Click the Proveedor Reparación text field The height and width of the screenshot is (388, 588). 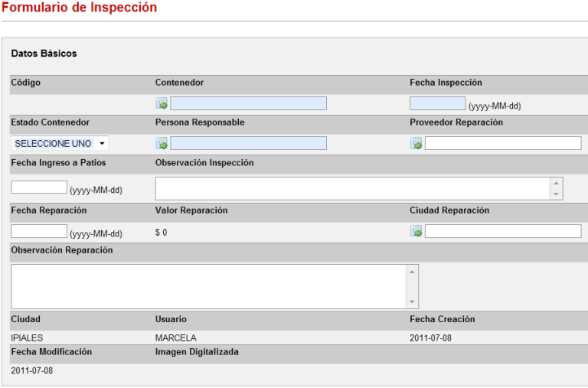pos(503,144)
